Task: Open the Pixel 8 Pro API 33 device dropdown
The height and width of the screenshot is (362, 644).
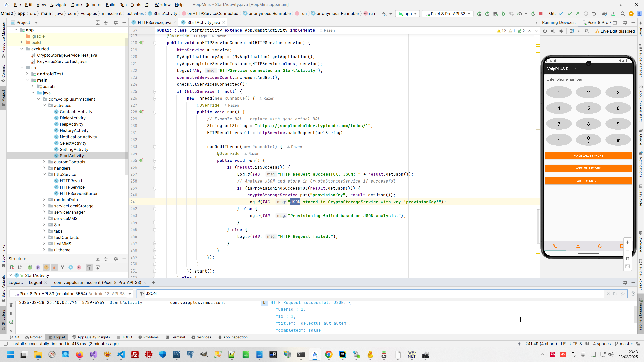Action: (448, 14)
